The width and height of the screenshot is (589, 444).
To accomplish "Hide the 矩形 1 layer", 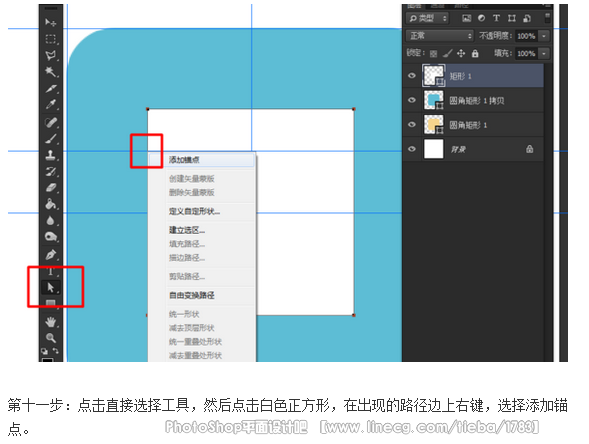I will click(412, 76).
